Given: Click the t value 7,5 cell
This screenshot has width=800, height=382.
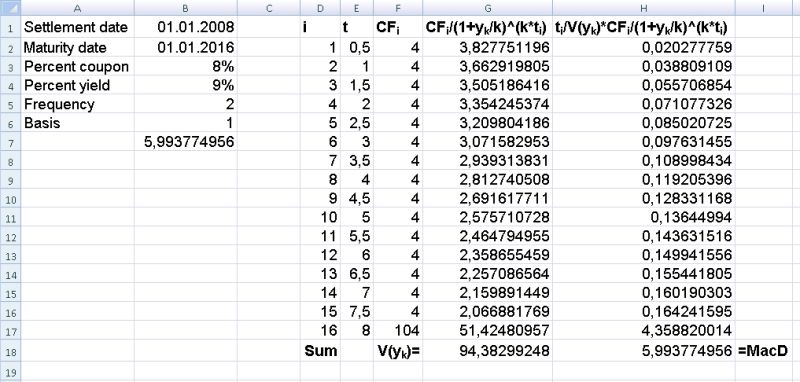Looking at the screenshot, I should coord(357,312).
